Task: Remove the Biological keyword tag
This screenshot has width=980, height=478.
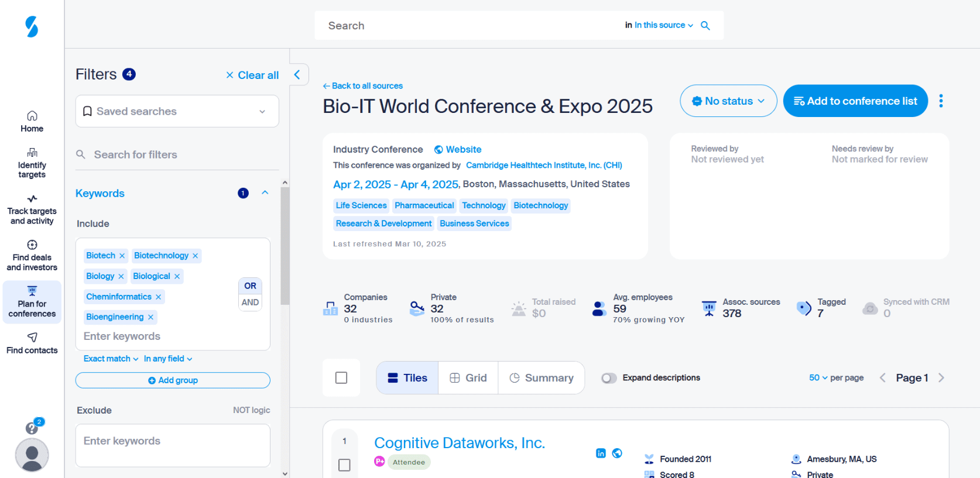Action: 177,276
